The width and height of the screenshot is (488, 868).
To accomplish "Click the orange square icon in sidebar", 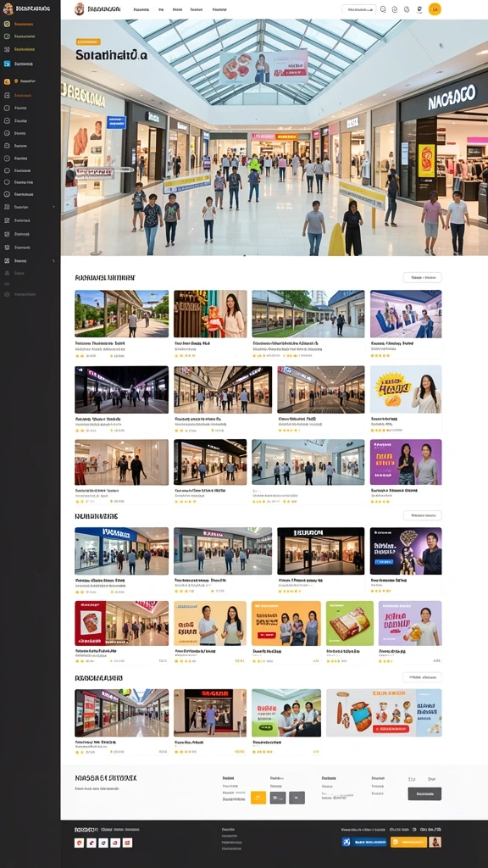I will click(x=7, y=81).
